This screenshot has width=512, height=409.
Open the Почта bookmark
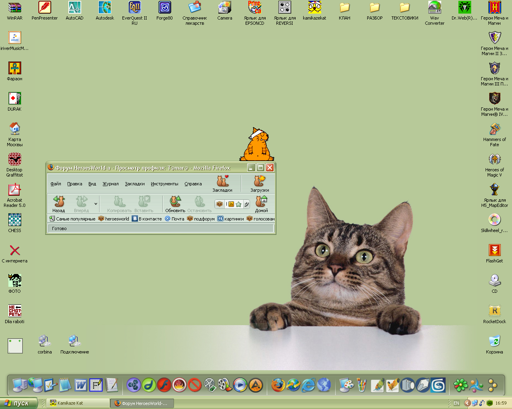click(174, 219)
